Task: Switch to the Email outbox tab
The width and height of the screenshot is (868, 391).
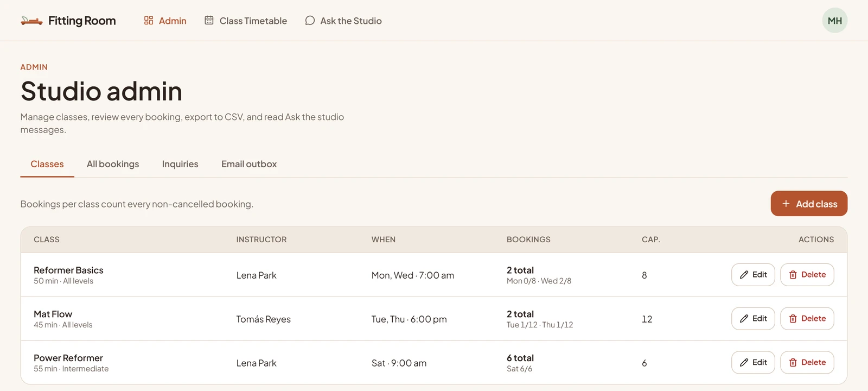Action: [x=249, y=164]
